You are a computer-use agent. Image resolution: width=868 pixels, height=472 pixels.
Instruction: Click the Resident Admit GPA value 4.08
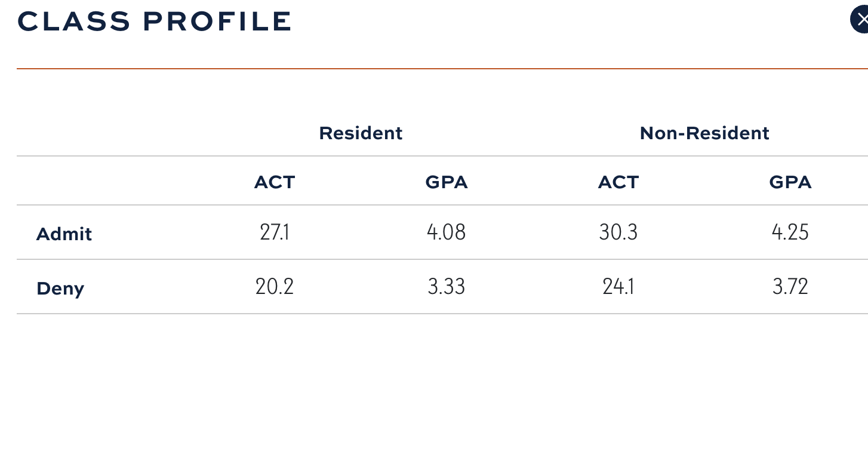447,232
